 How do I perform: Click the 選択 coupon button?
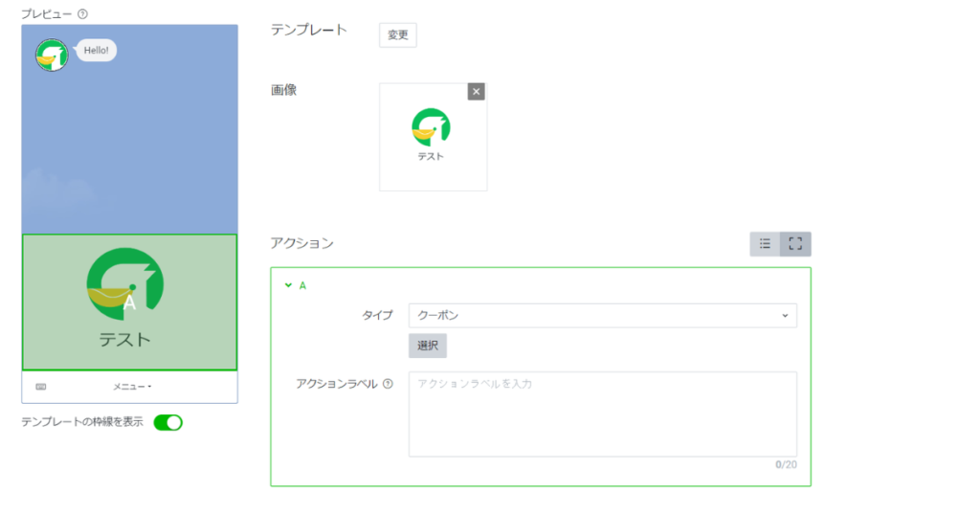click(x=428, y=346)
